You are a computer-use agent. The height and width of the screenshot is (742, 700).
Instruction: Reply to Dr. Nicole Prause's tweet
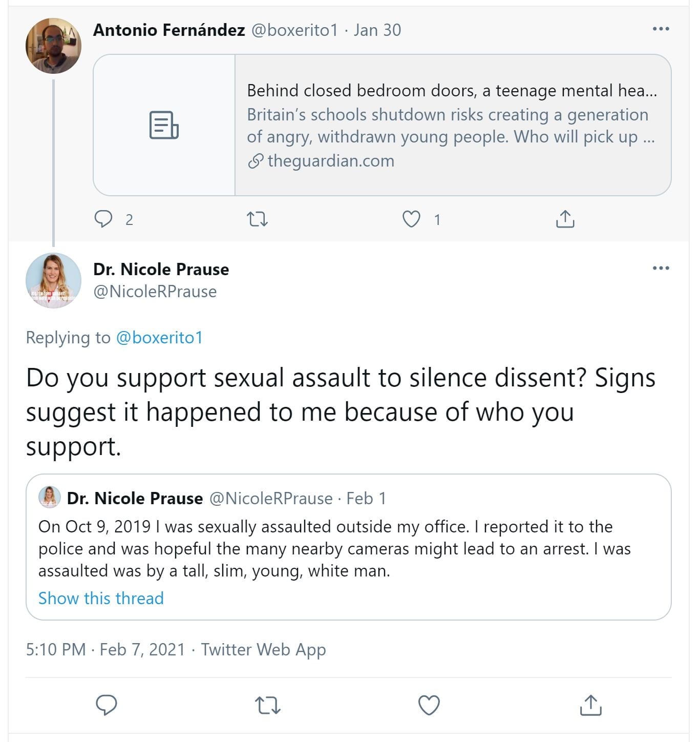coord(107,705)
